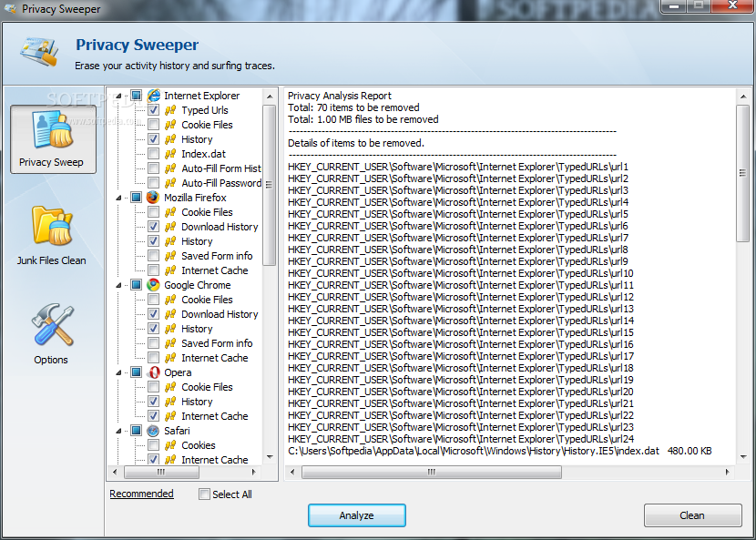Screen dimensions: 756x540
Task: Click icon beside Firefox Saved Form info
Action: click(170, 256)
